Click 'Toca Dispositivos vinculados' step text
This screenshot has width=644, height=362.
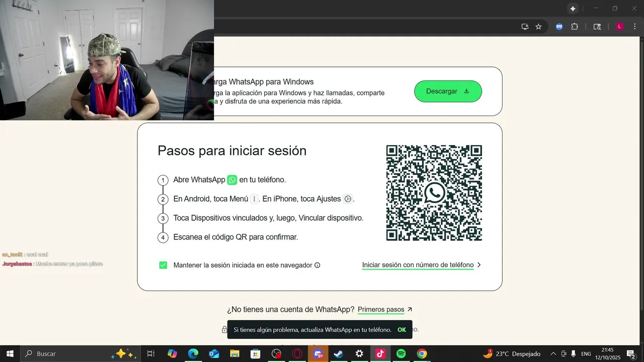[268, 218]
